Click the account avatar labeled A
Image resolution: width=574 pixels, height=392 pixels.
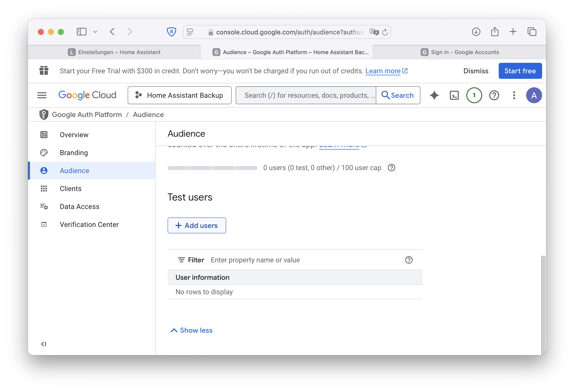pyautogui.click(x=534, y=95)
